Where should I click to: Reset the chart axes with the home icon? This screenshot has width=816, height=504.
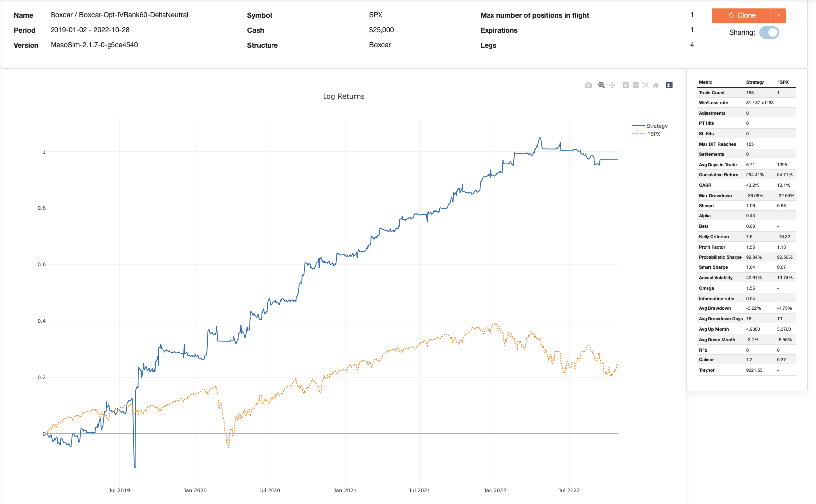click(x=655, y=85)
